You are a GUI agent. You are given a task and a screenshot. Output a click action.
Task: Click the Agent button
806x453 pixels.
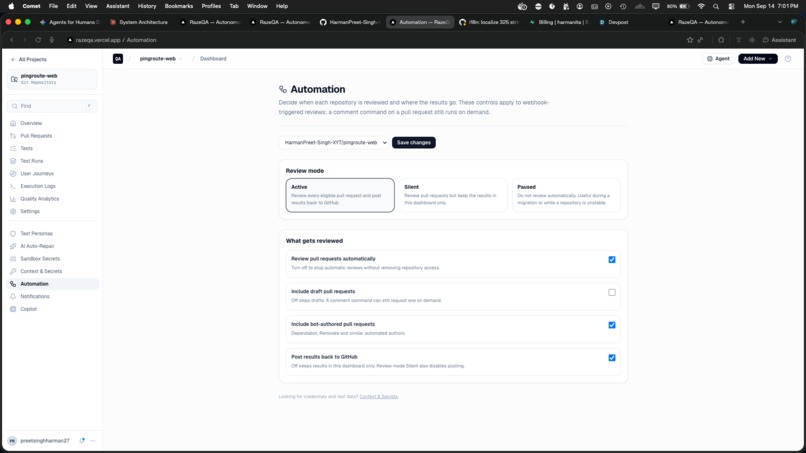[718, 59]
